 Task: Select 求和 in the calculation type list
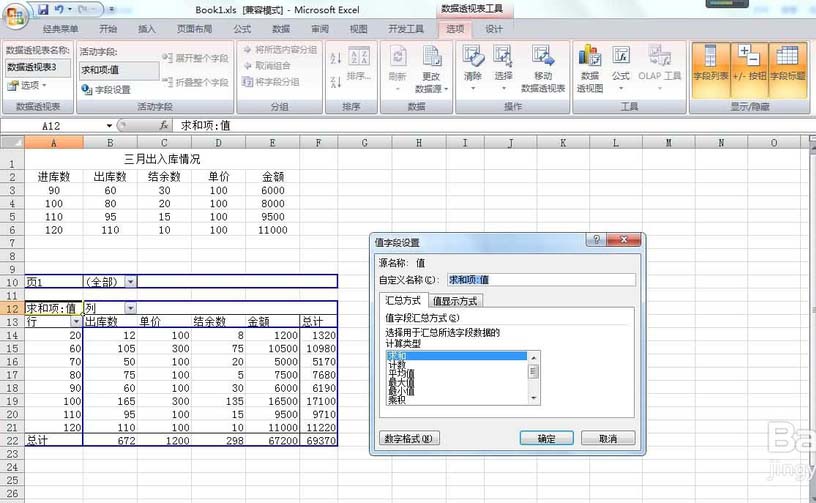(456, 356)
